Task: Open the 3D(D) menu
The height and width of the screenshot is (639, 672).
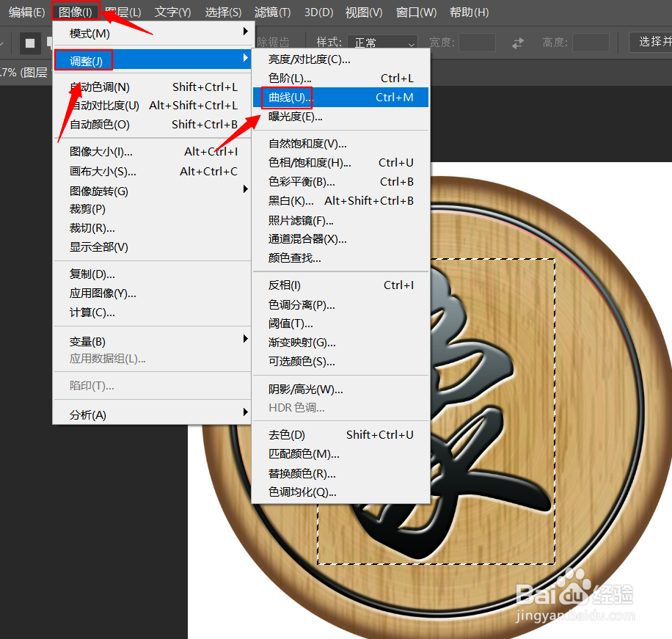Action: 318,12
